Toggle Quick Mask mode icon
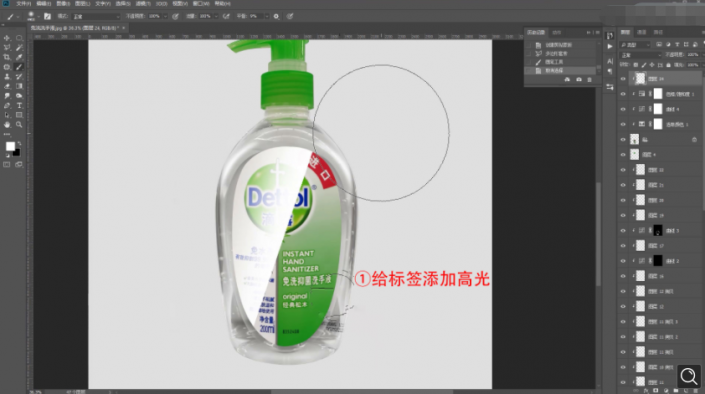Image resolution: width=705 pixels, height=394 pixels. pyautogui.click(x=7, y=165)
